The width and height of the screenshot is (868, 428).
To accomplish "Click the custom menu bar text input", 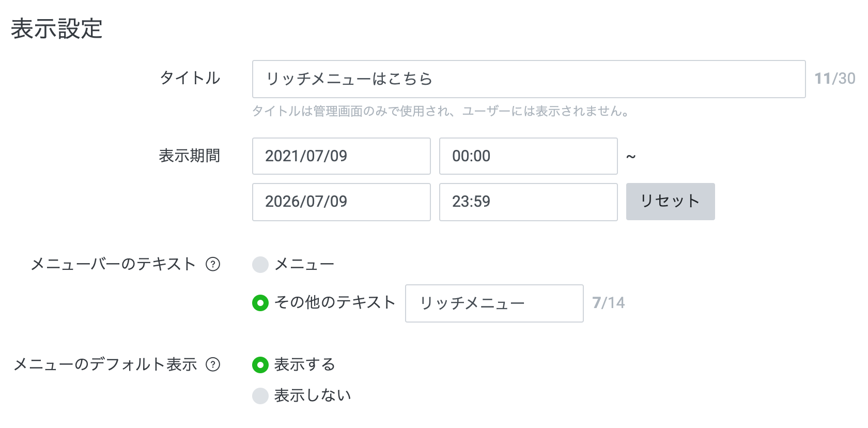I will (x=494, y=303).
